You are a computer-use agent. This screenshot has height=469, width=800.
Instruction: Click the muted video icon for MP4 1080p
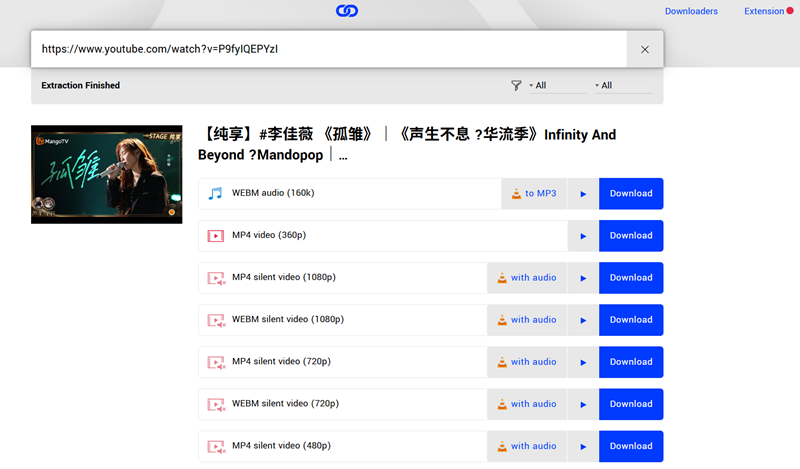point(216,278)
